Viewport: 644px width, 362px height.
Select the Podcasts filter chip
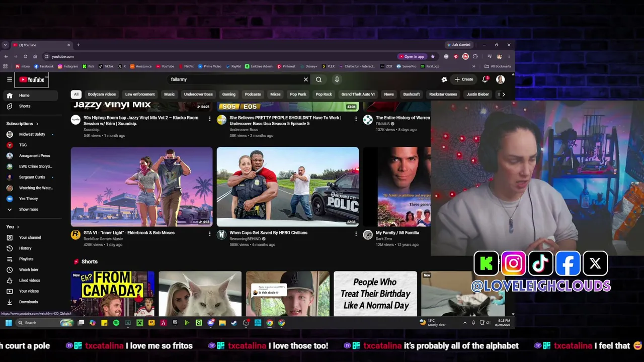253,95
